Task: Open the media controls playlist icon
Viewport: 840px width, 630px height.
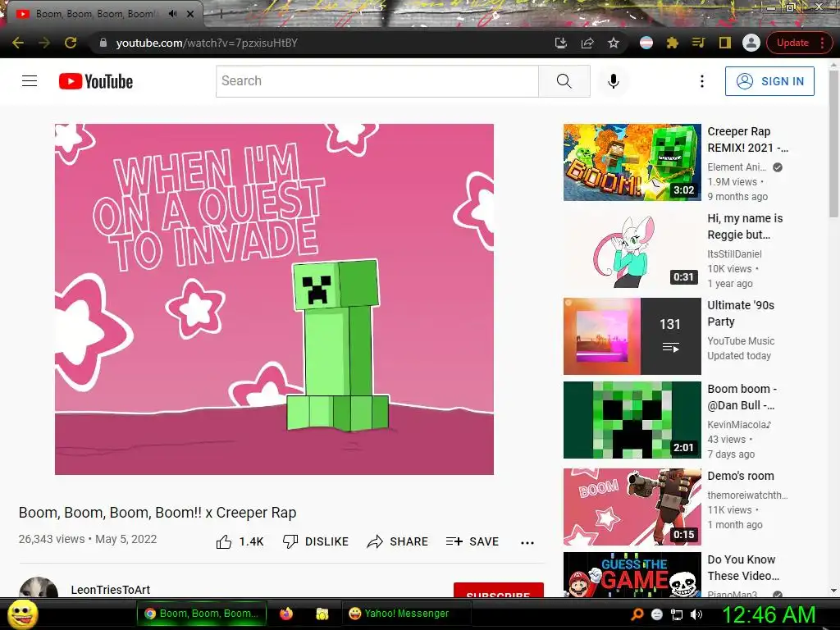Action: point(699,43)
